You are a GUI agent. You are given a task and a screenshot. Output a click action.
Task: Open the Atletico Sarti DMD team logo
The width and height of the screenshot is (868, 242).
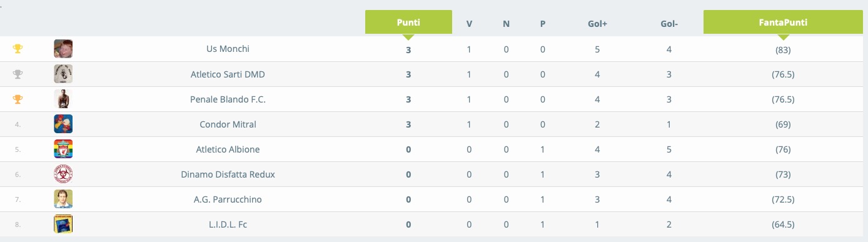63,74
